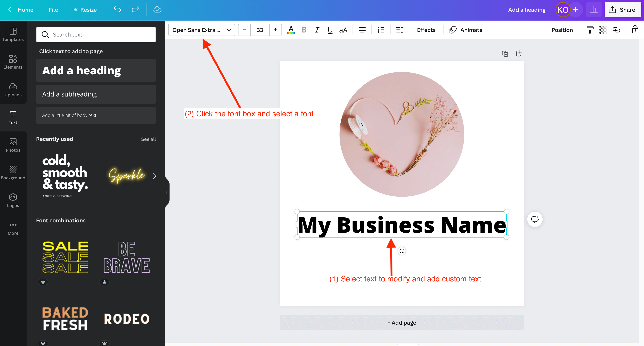Screen dimensions: 644x346
Task: Click the transparency checkerboard icon
Action: click(603, 30)
